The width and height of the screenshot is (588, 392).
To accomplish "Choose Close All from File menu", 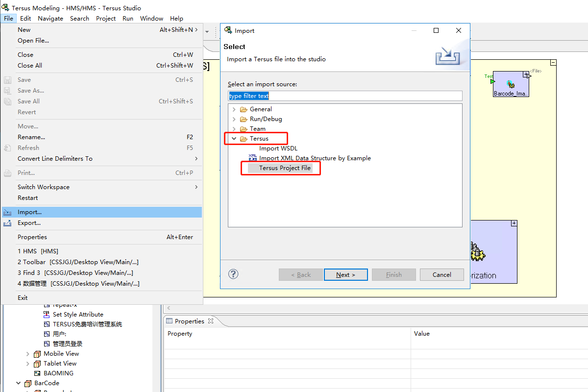I will click(x=102, y=66).
